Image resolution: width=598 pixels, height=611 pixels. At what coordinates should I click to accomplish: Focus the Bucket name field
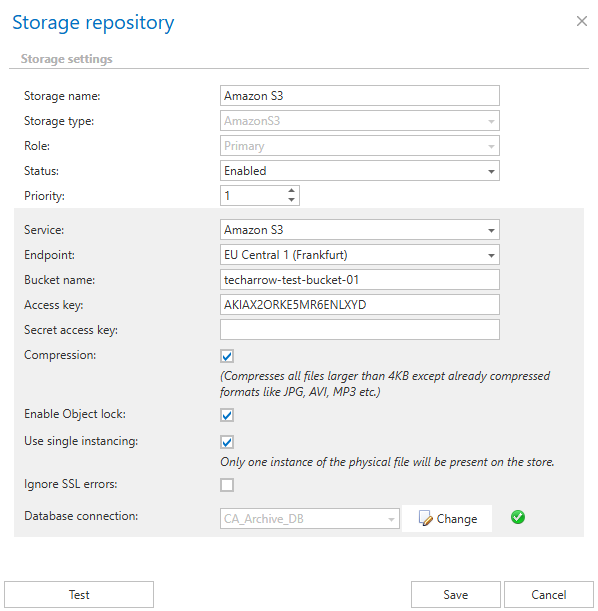pyautogui.click(x=360, y=280)
